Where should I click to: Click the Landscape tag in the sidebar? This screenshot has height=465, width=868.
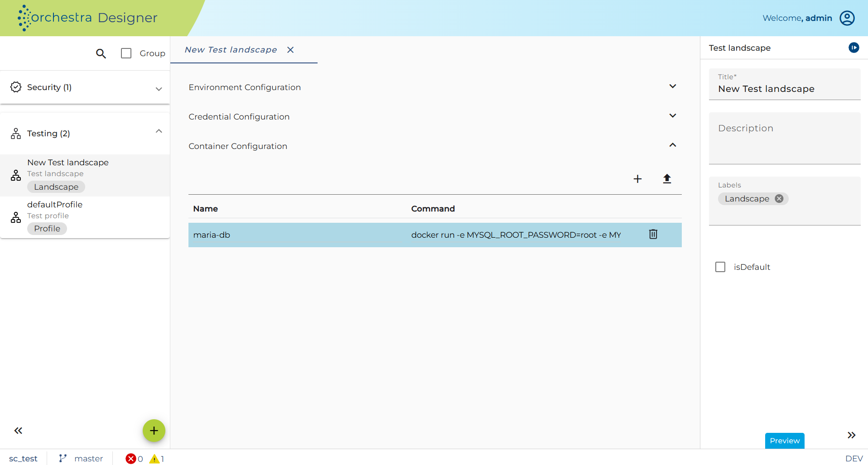(56, 187)
